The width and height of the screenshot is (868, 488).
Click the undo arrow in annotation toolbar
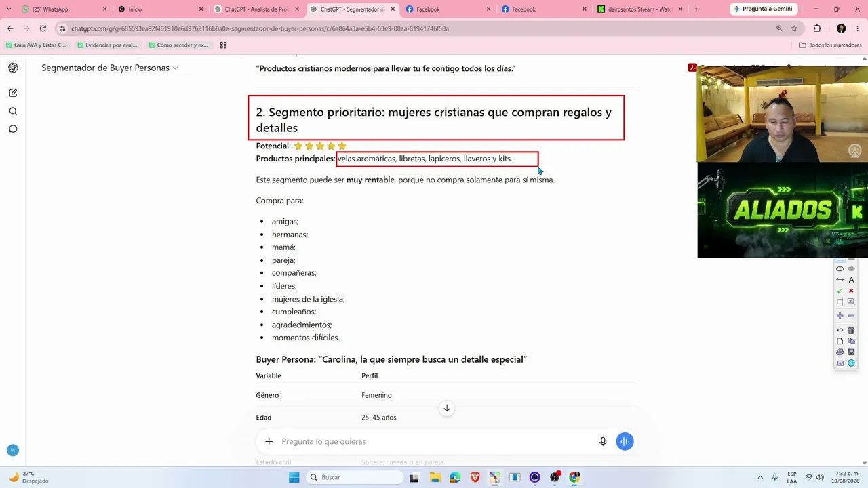[x=840, y=330]
